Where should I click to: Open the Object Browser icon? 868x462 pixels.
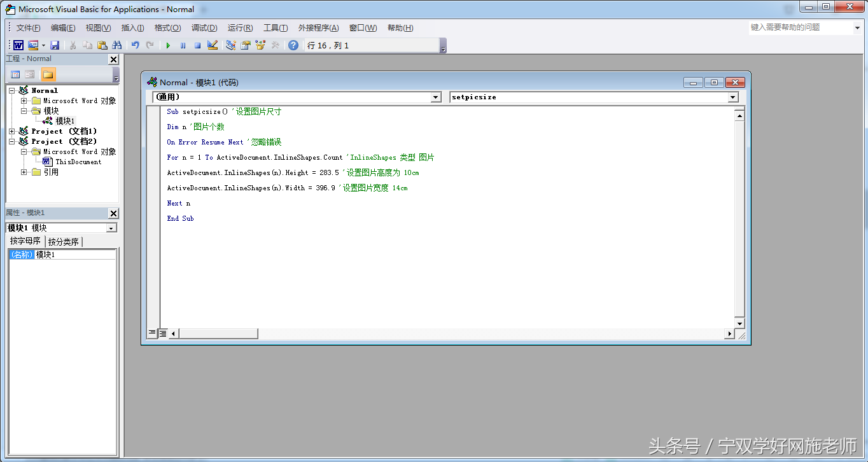pyautogui.click(x=260, y=45)
